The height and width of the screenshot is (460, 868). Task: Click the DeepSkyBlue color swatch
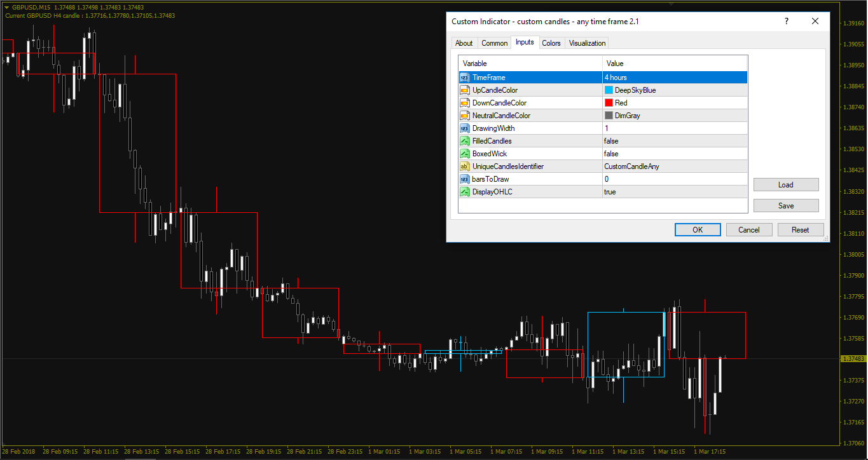coord(609,90)
